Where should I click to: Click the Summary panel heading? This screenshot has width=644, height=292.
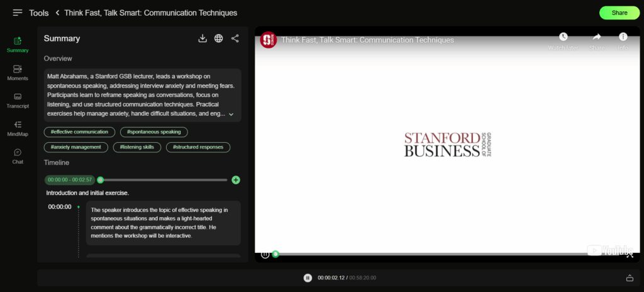[62, 38]
